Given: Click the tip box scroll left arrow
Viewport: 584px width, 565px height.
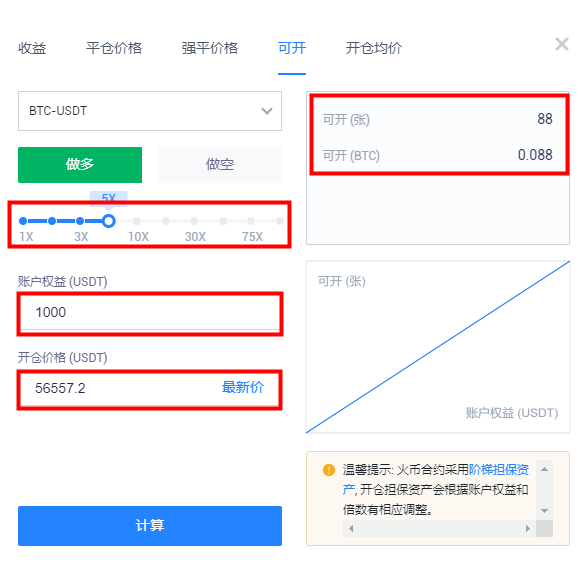Looking at the screenshot, I should [351, 528].
